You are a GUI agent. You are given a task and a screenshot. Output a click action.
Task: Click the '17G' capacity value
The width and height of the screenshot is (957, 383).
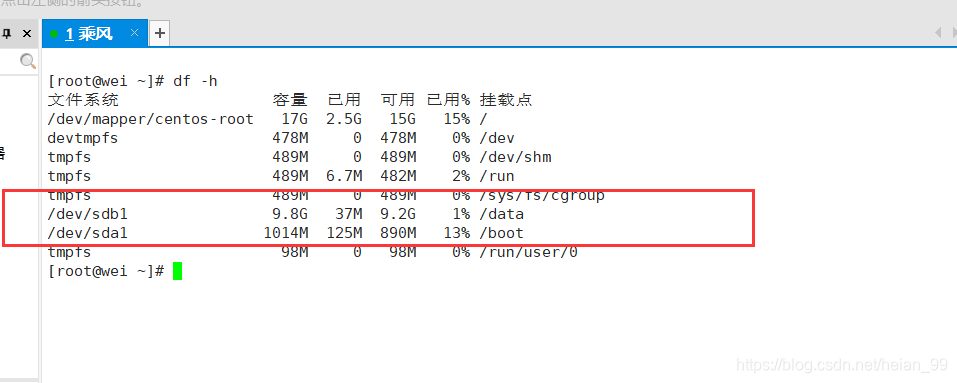click(294, 119)
